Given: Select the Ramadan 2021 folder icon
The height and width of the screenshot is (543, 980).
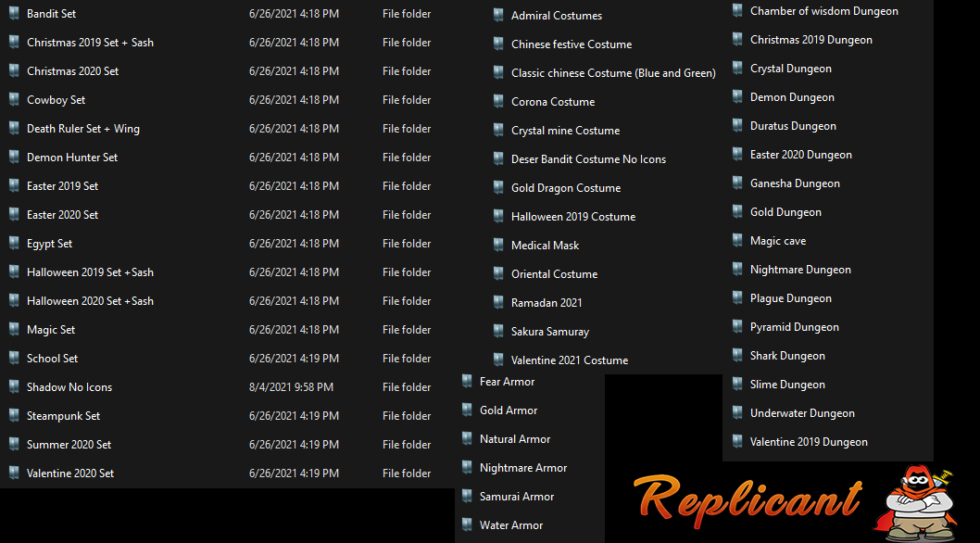Looking at the screenshot, I should coord(498,302).
